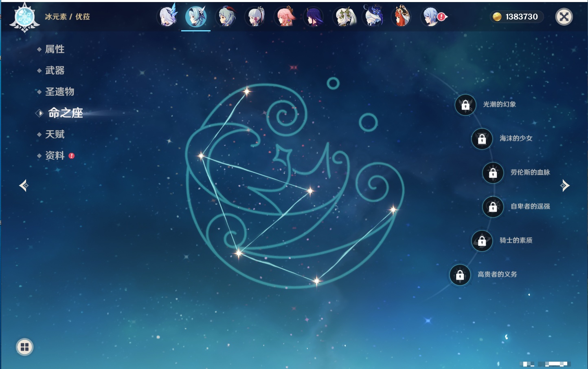Unlock the 海沫的少女 constellation node
This screenshot has width=588, height=369.
(x=482, y=139)
